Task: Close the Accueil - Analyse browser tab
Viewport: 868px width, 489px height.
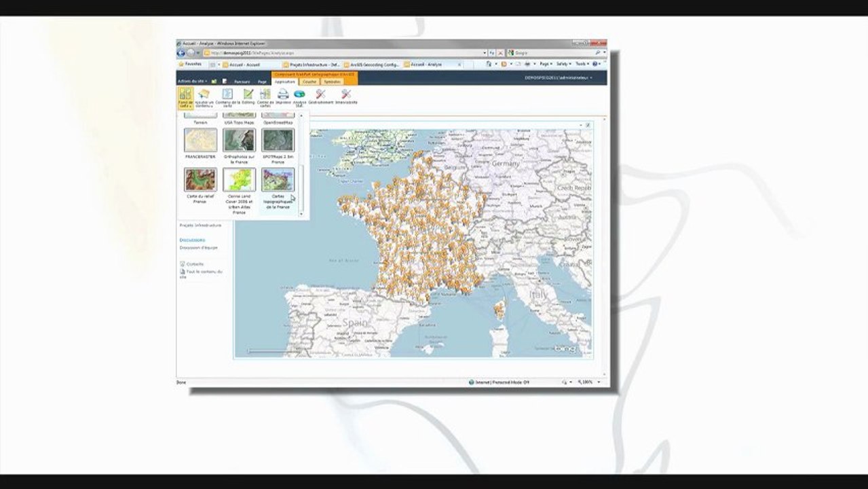Action: click(x=459, y=65)
